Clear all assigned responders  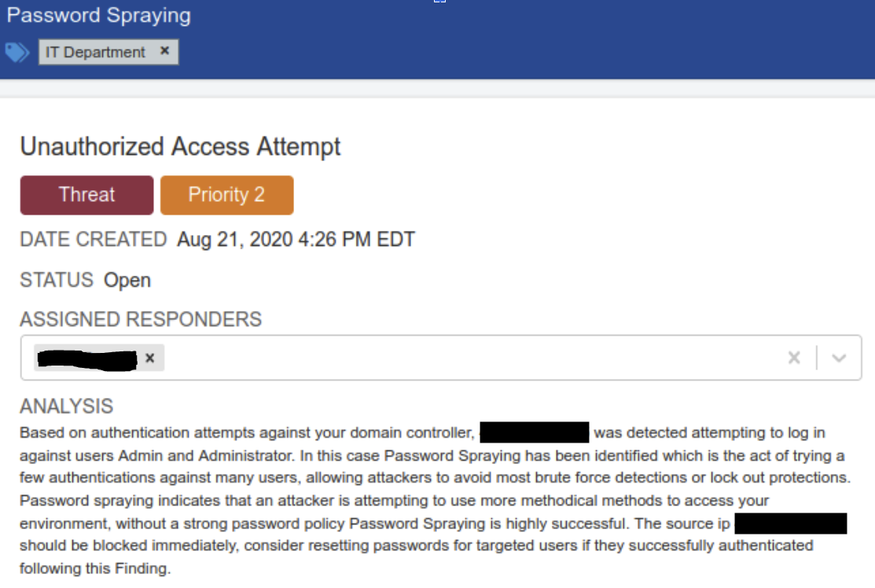[x=793, y=358]
